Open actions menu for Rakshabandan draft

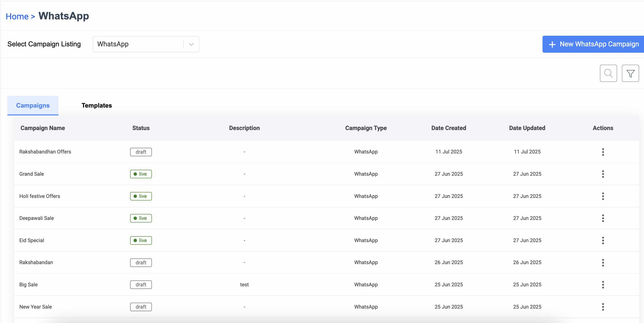(x=603, y=262)
